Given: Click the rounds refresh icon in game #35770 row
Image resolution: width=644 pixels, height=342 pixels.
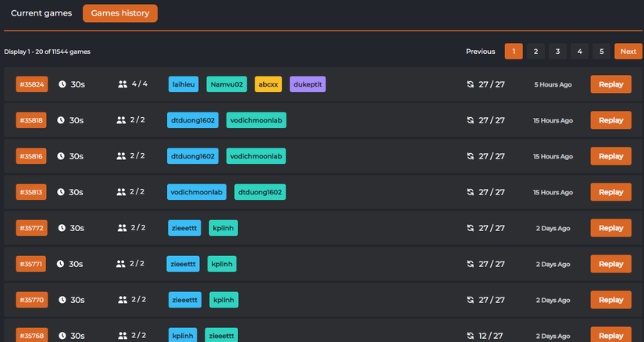Looking at the screenshot, I should click(470, 300).
